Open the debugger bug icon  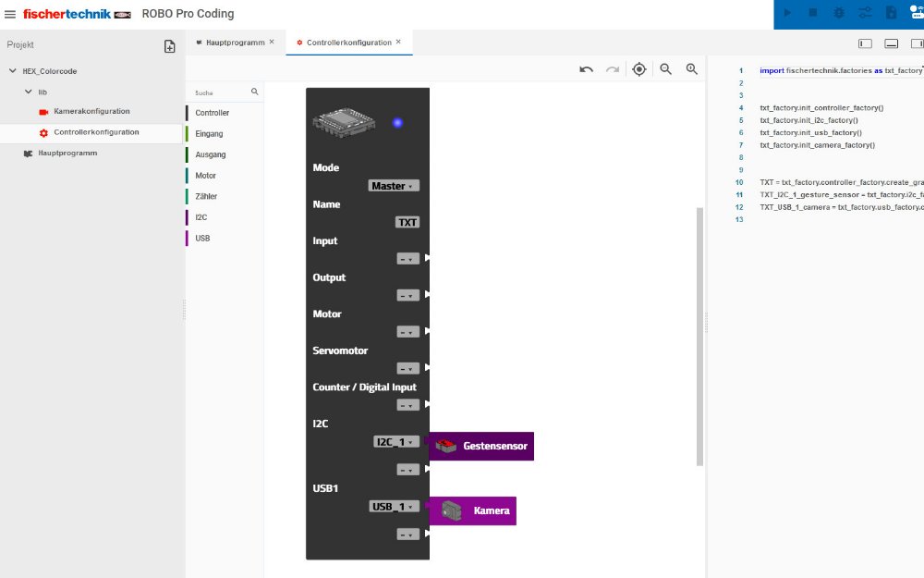pyautogui.click(x=839, y=13)
